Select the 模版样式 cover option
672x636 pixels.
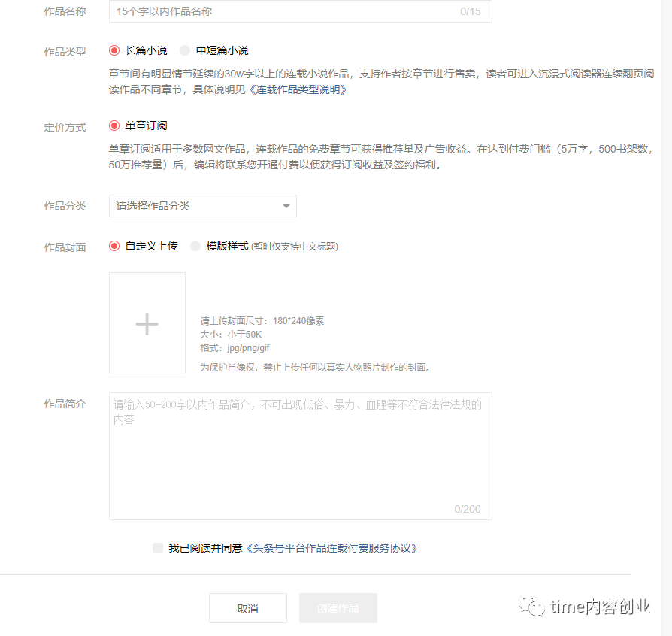click(195, 246)
